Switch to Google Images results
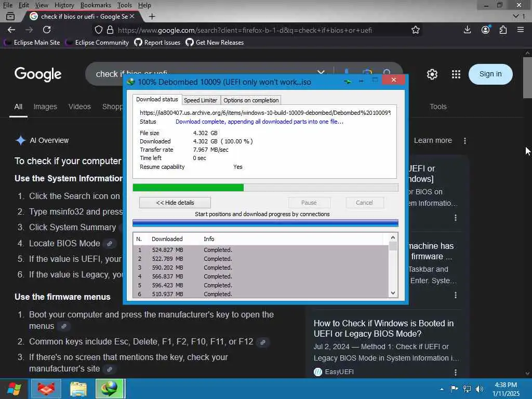This screenshot has width=532, height=399. tap(45, 107)
